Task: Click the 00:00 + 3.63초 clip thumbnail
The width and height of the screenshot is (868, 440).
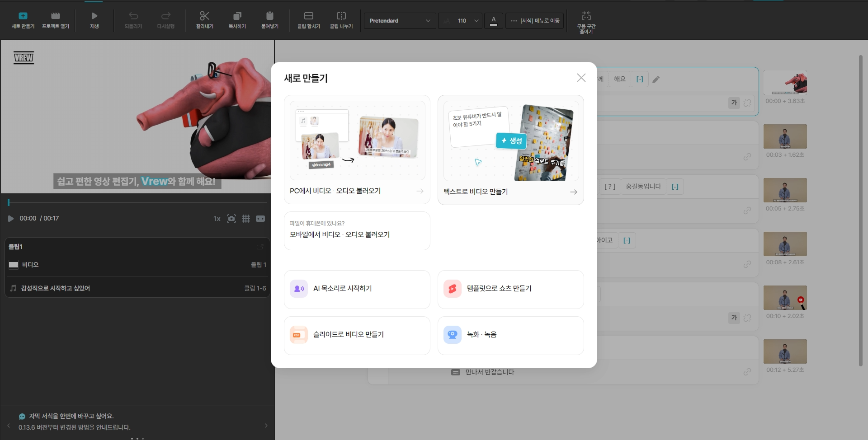Action: (785, 83)
